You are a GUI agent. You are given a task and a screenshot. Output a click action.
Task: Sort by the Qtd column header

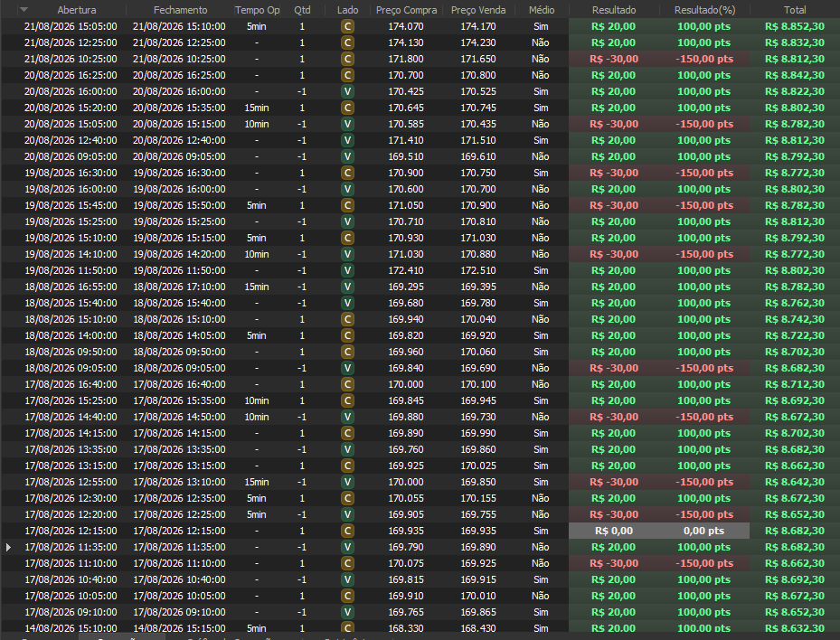click(x=302, y=10)
